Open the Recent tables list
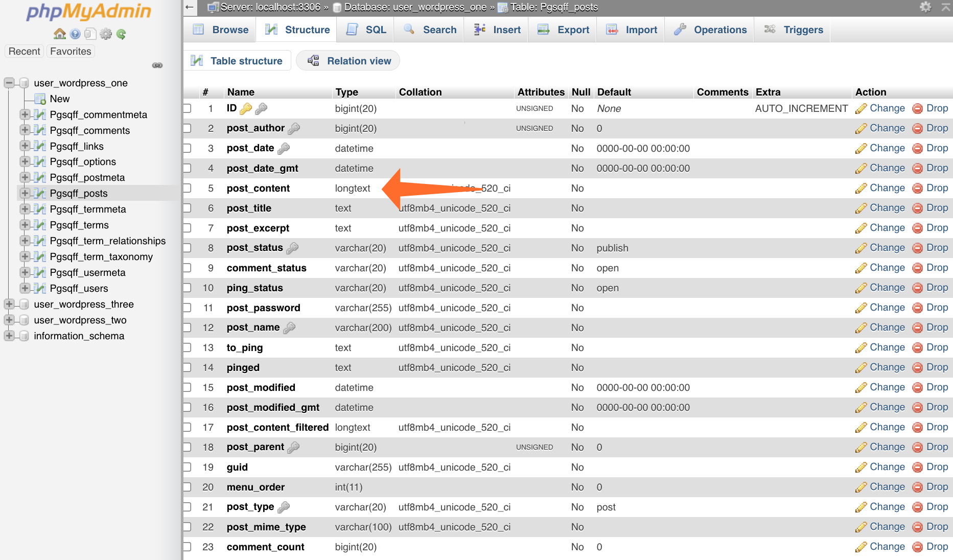The width and height of the screenshot is (953, 560). 24,51
